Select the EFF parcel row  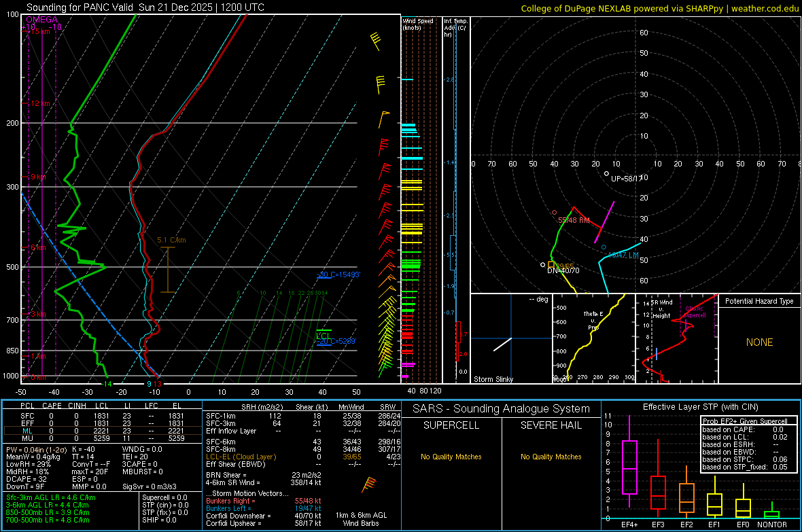pyautogui.click(x=102, y=423)
